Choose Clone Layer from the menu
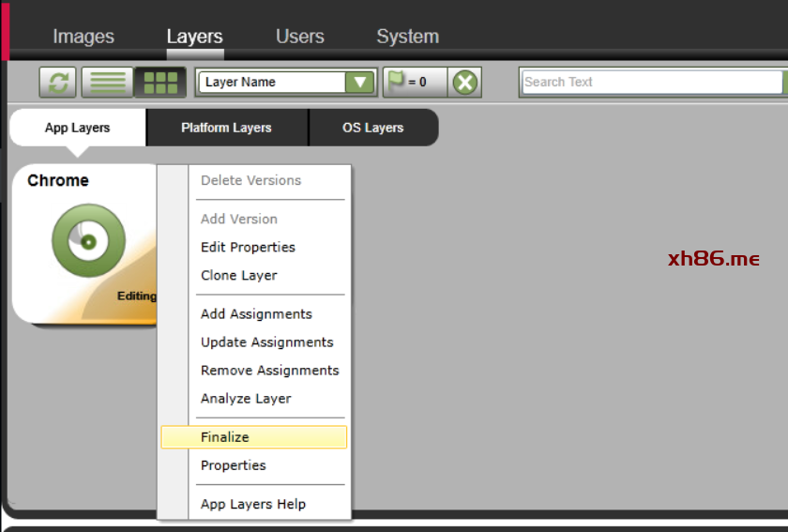This screenshot has width=788, height=532. 238,276
